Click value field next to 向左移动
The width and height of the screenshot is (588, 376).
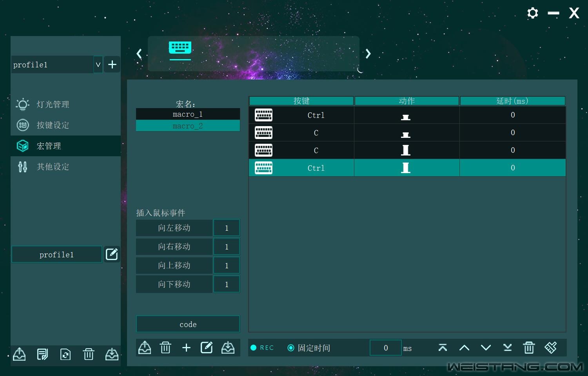[227, 228]
